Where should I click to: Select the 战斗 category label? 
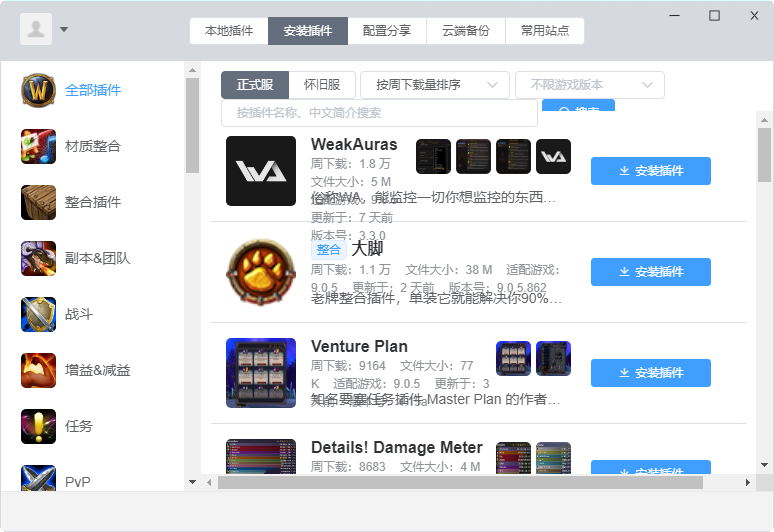(x=78, y=314)
